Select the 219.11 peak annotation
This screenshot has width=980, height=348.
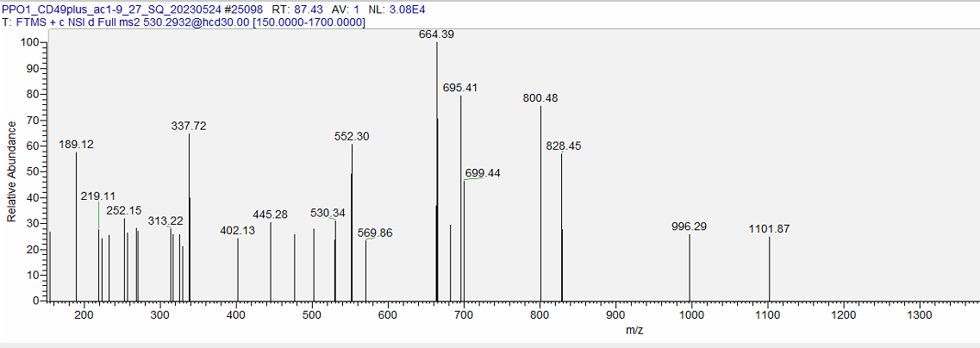(98, 196)
